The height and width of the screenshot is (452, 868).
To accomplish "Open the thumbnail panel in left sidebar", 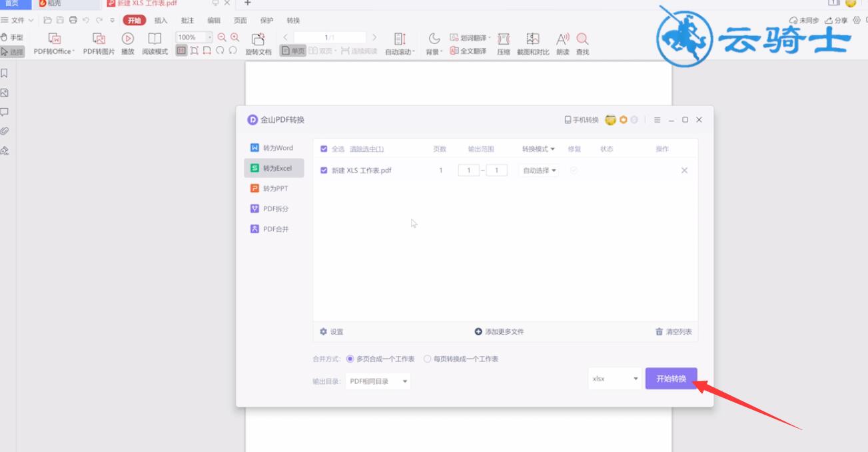I will click(5, 93).
